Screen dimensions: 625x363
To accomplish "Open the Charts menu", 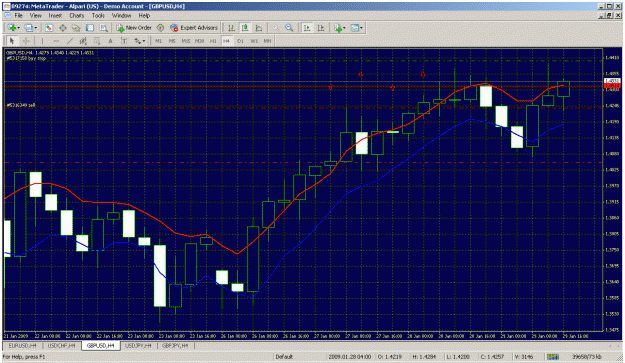I will (x=77, y=16).
